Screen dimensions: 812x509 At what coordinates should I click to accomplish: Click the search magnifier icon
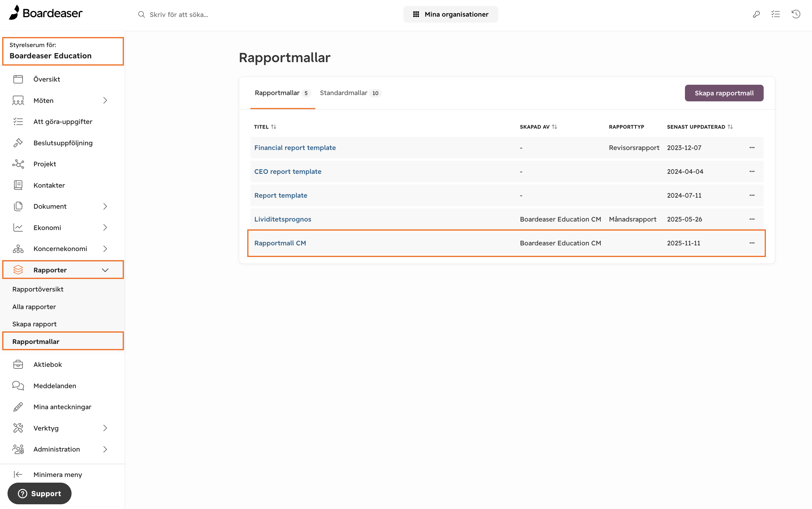click(142, 14)
